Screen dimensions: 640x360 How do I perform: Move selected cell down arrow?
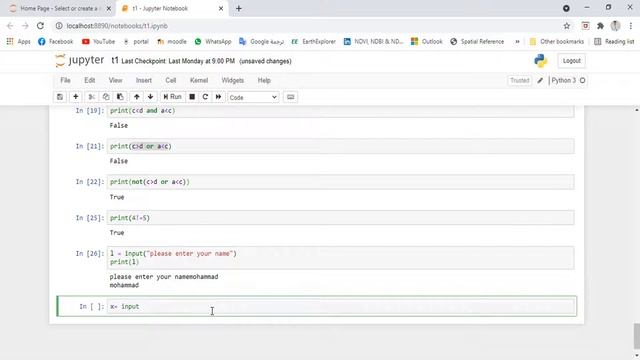tap(151, 97)
